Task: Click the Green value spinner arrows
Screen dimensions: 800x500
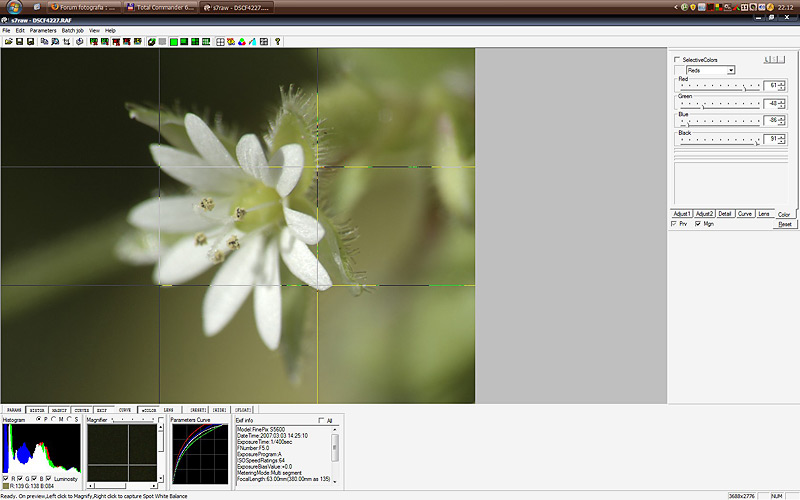Action: point(782,104)
